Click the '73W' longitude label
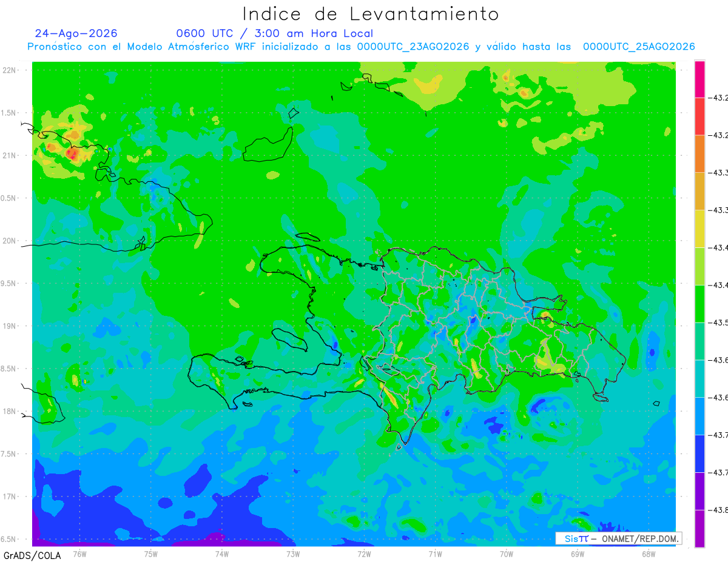728x562 pixels. point(293,554)
